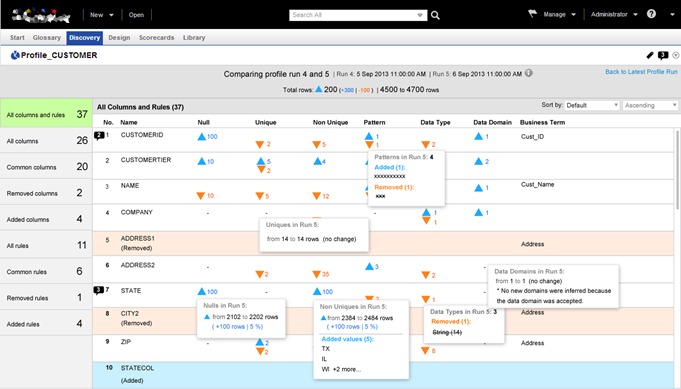
Task: Click blue Null increase arrow for STATE
Action: click(x=202, y=291)
